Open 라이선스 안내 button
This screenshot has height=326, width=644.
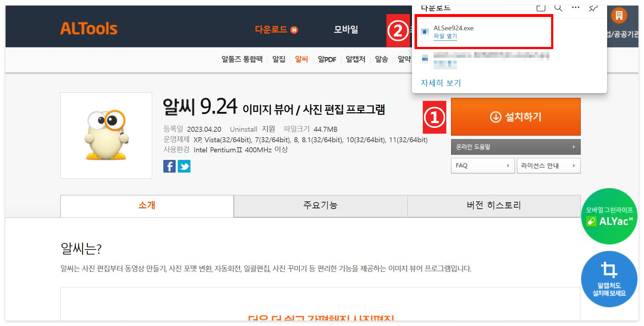549,165
